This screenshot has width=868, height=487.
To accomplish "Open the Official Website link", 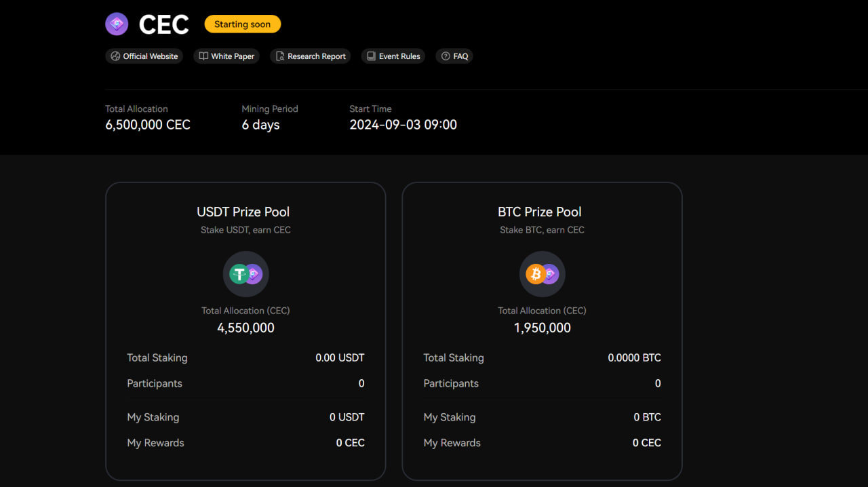I will point(150,56).
